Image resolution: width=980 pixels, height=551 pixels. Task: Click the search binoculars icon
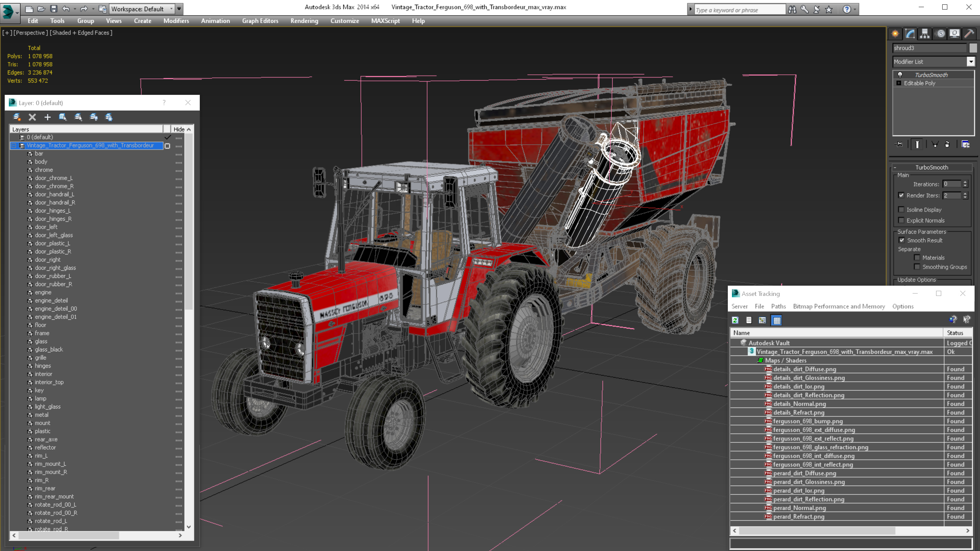click(792, 9)
